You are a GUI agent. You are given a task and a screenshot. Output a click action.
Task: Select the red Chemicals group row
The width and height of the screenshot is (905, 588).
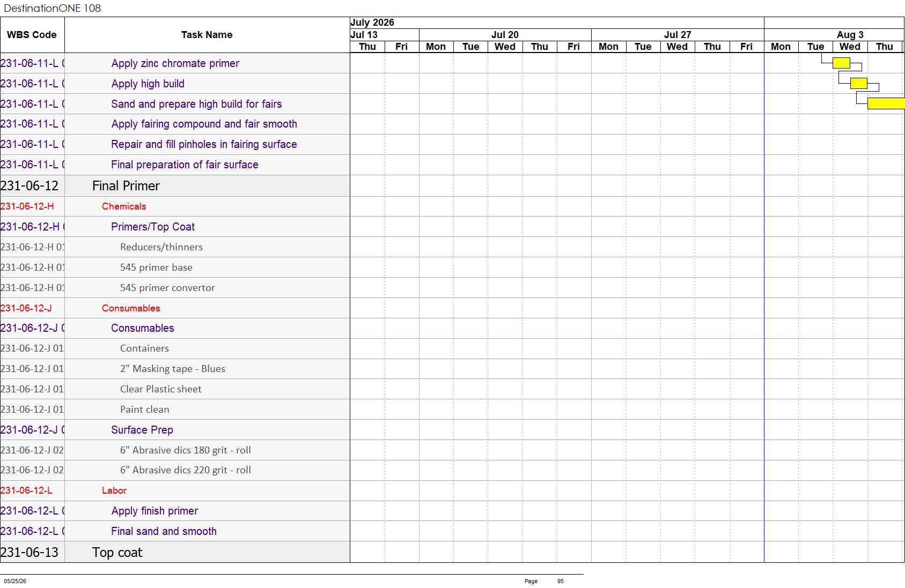click(x=124, y=206)
